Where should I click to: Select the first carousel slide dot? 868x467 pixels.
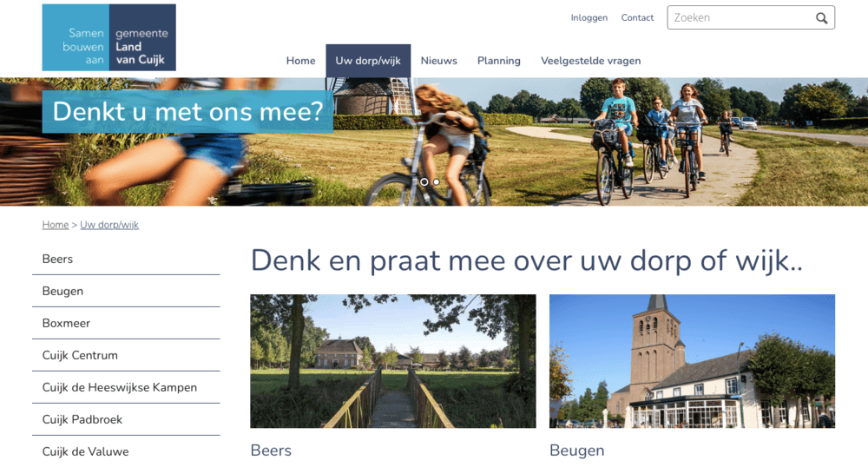[424, 181]
